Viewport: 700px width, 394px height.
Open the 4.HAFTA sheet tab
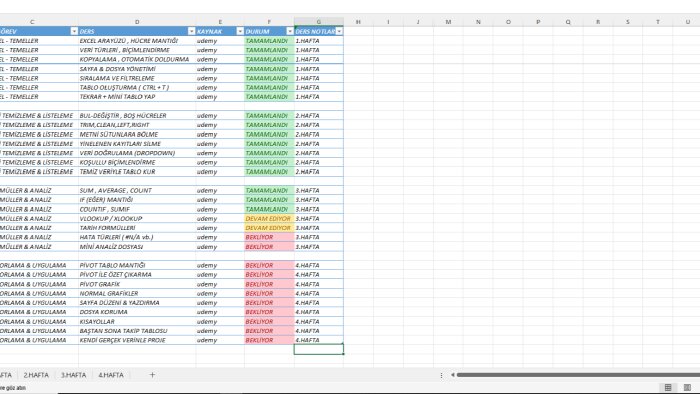tap(111, 375)
